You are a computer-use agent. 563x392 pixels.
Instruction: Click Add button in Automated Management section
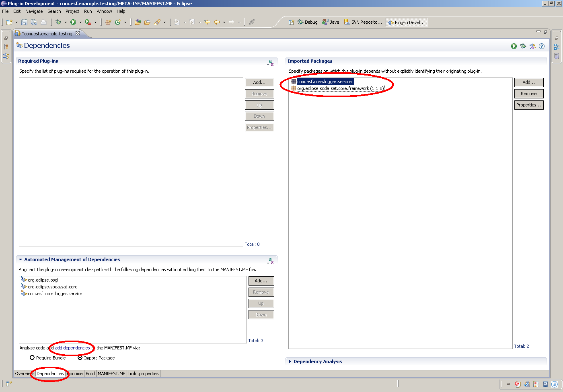click(261, 281)
